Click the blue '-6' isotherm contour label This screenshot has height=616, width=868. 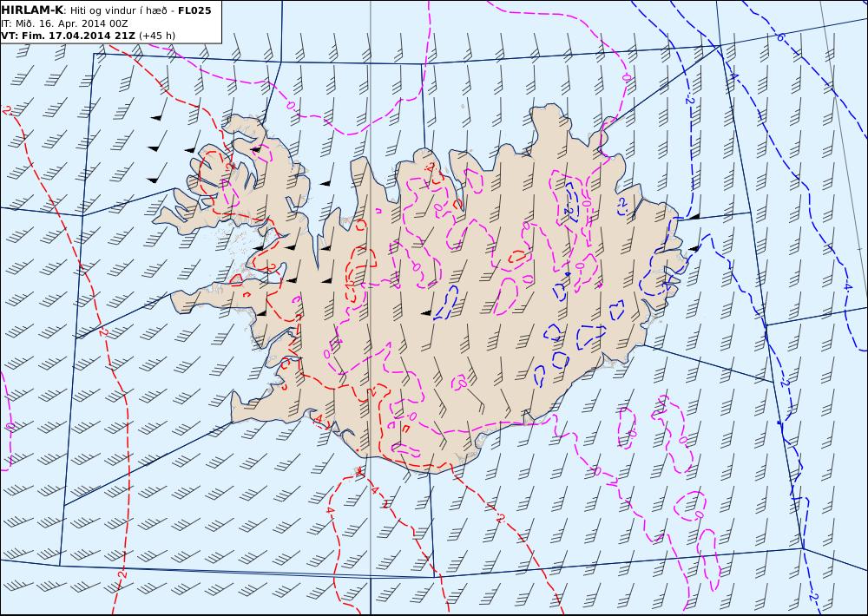click(x=779, y=37)
